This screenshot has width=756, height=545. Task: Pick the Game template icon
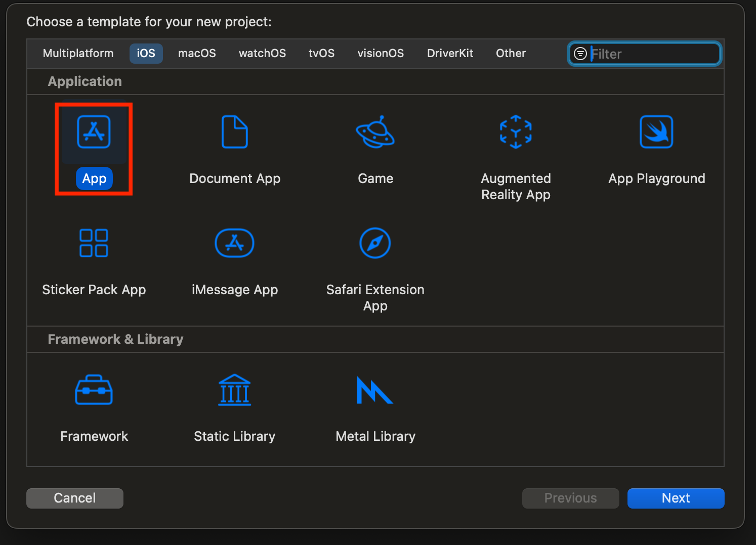tap(375, 132)
